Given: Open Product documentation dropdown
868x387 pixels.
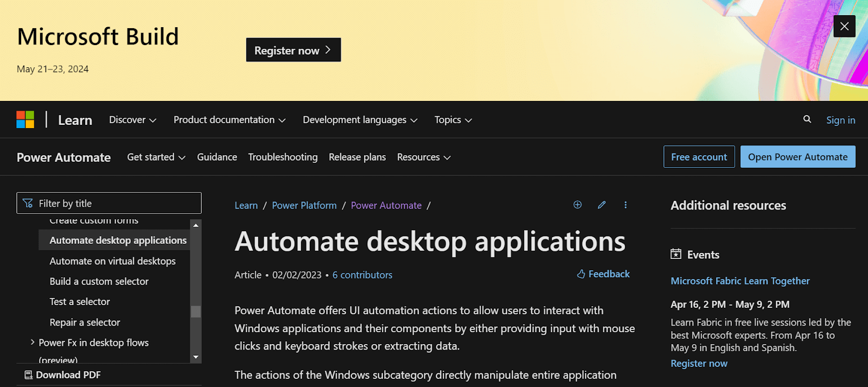Looking at the screenshot, I should pyautogui.click(x=229, y=120).
